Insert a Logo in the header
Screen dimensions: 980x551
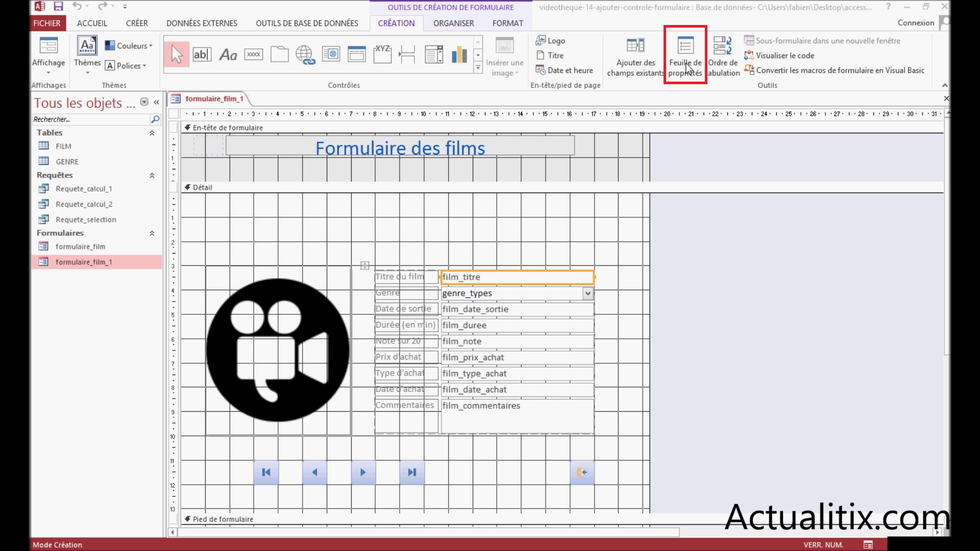[x=550, y=41]
